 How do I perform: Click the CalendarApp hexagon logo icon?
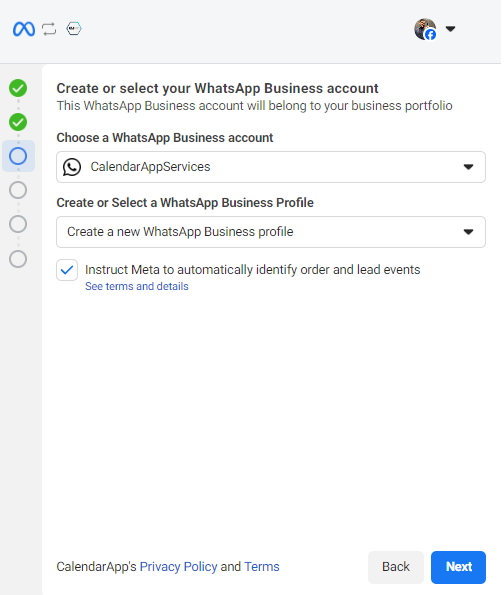click(x=74, y=29)
